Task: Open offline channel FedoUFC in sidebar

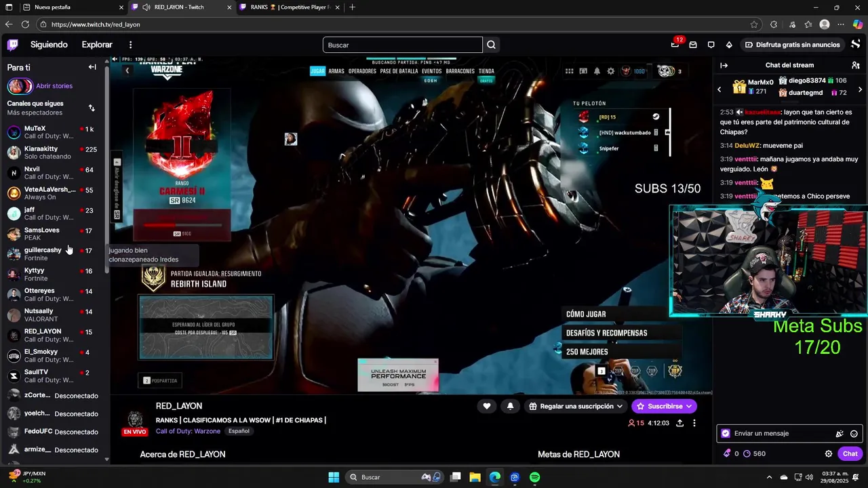Action: [53, 432]
